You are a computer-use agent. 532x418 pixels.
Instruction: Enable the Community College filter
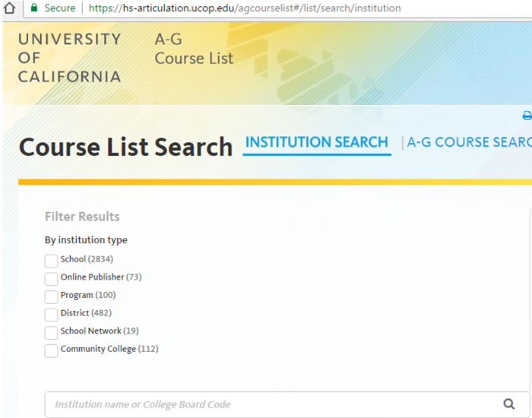51,350
